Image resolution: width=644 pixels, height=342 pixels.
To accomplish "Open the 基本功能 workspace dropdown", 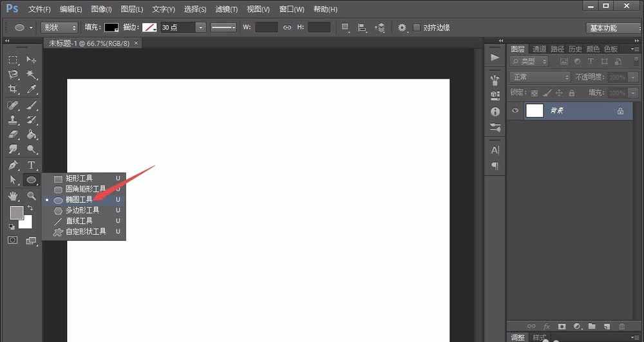I will click(x=612, y=28).
